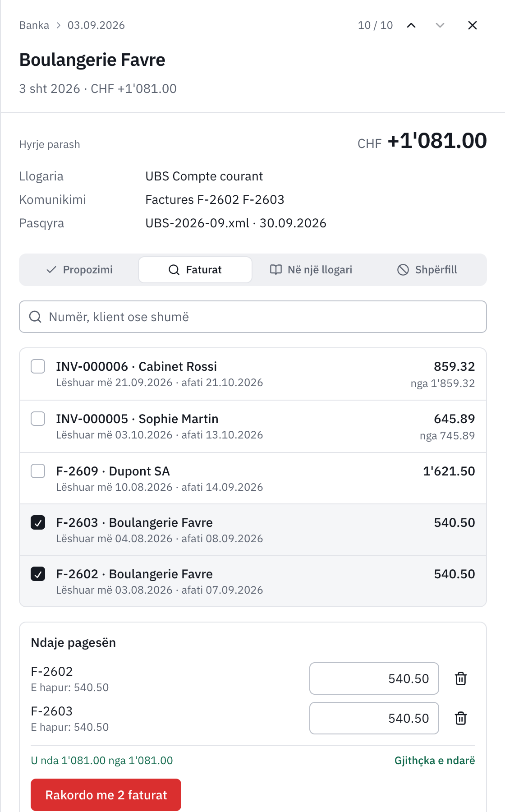Go to next transaction with down chevron
This screenshot has width=505, height=812.
[440, 25]
